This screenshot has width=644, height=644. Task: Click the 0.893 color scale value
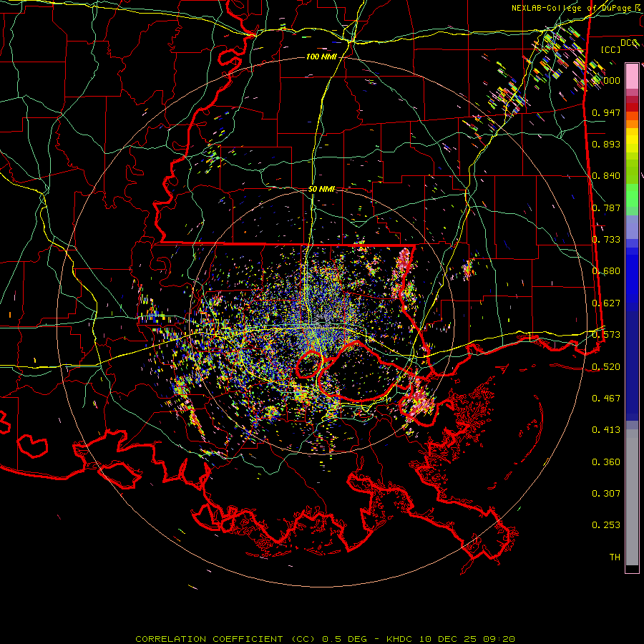point(606,144)
